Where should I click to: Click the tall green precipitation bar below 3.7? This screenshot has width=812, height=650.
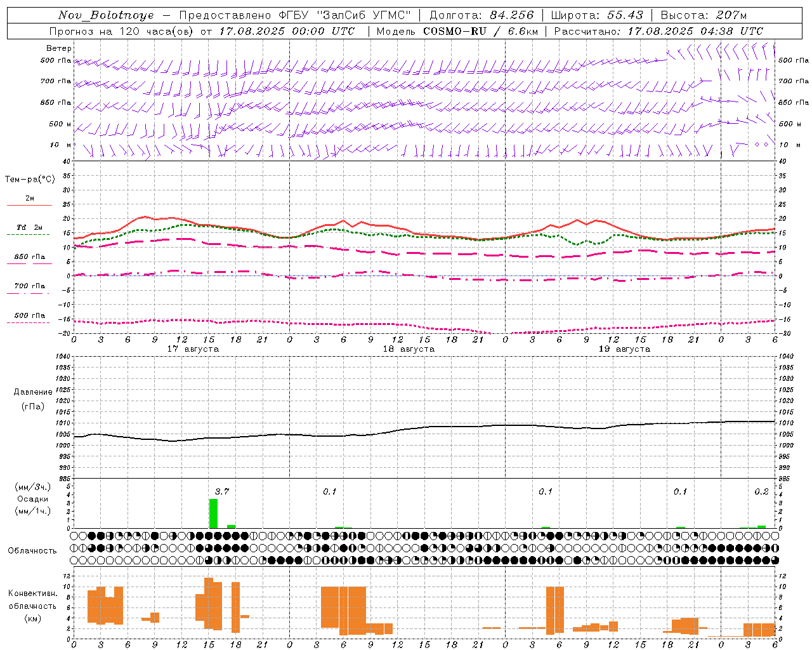tap(213, 514)
